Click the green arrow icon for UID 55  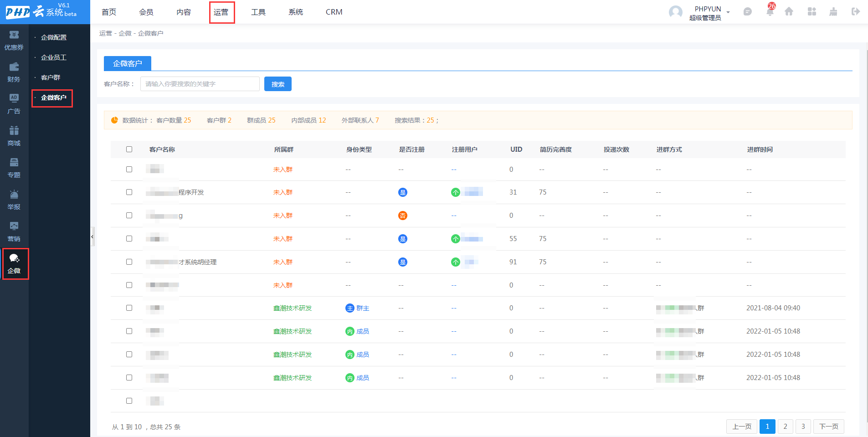[456, 239]
